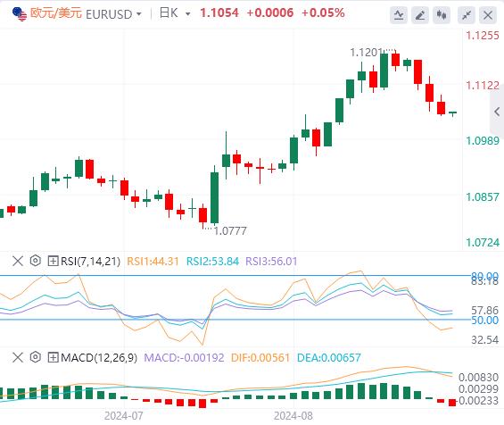Click the +0.05% percent change
The height and width of the screenshot is (425, 504).
pyautogui.click(x=323, y=13)
